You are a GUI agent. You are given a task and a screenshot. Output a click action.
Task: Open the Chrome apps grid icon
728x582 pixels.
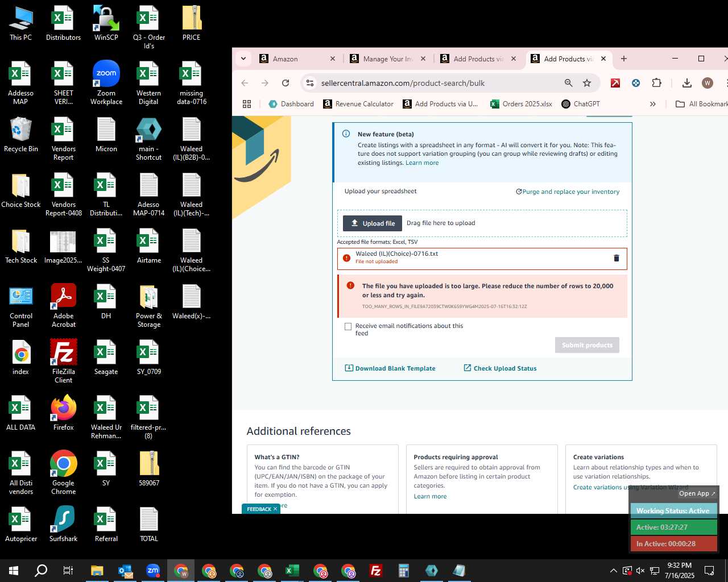pos(247,104)
